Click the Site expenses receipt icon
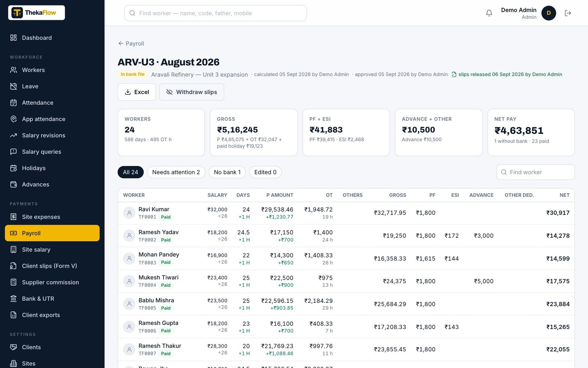Viewport: 588px width, 368px height. click(x=14, y=217)
